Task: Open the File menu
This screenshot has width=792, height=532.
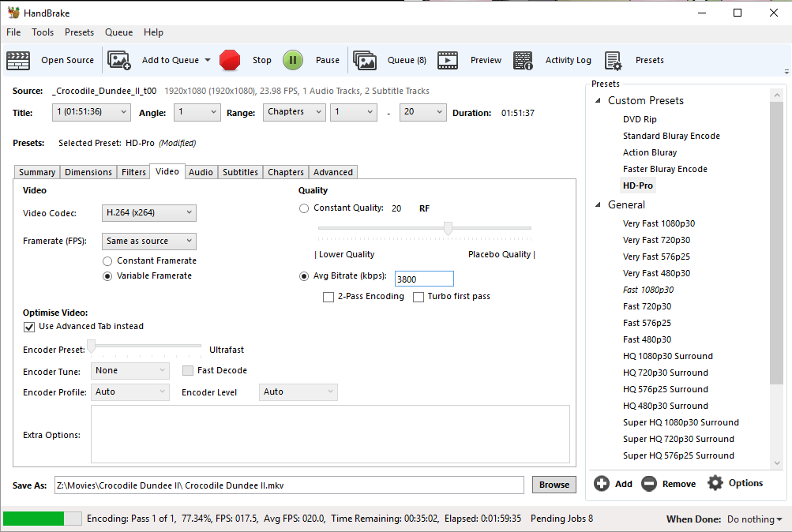Action: point(13,32)
